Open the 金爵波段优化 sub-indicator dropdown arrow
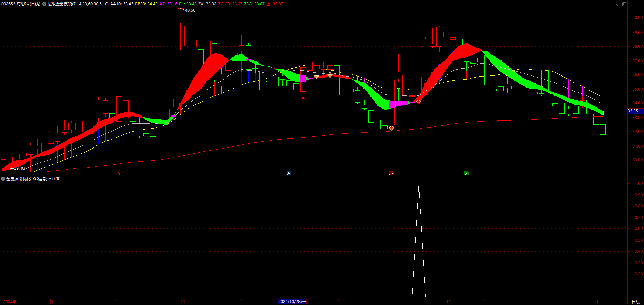The height and width of the screenshot is (305, 644). (3, 179)
